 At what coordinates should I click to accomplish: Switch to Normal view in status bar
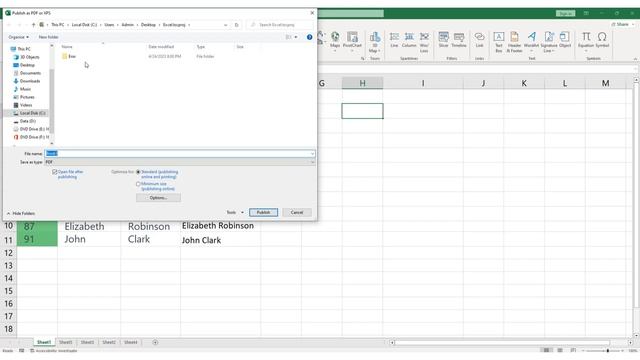pos(546,350)
